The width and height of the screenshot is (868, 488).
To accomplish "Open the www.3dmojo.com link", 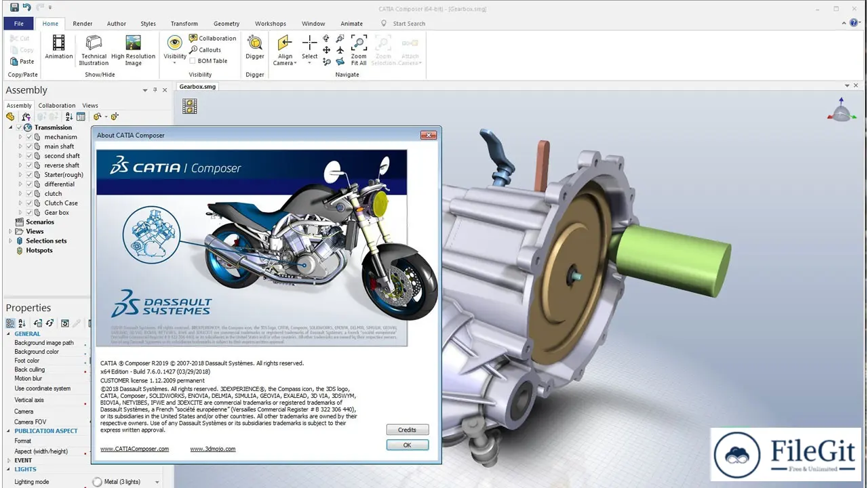I will coord(213,449).
